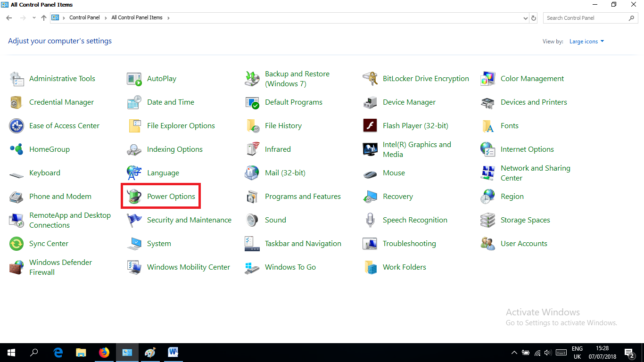This screenshot has width=644, height=362.
Task: Open the Default Programs icon
Action: [252, 102]
